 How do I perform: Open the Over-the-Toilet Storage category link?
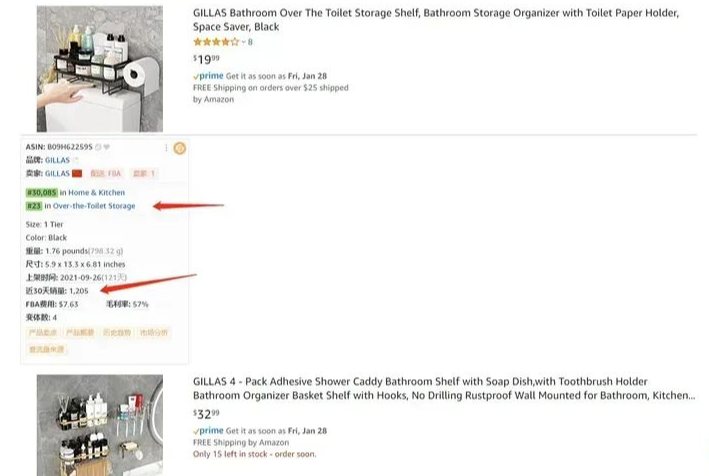point(94,206)
